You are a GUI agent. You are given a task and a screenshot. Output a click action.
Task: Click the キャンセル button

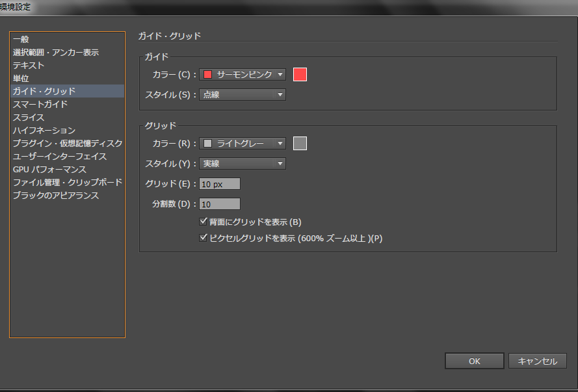pos(538,361)
